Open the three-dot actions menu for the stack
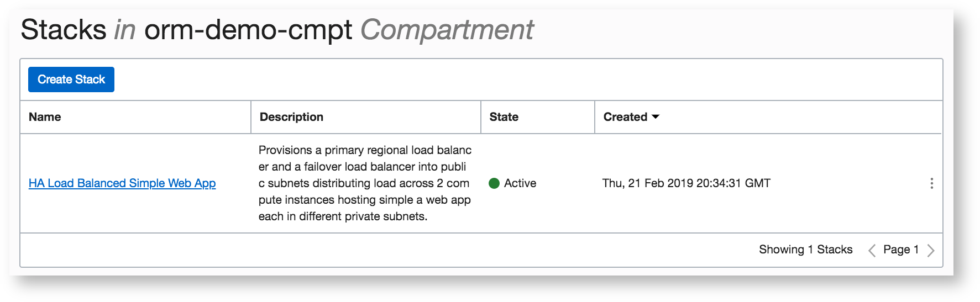 coord(931,183)
